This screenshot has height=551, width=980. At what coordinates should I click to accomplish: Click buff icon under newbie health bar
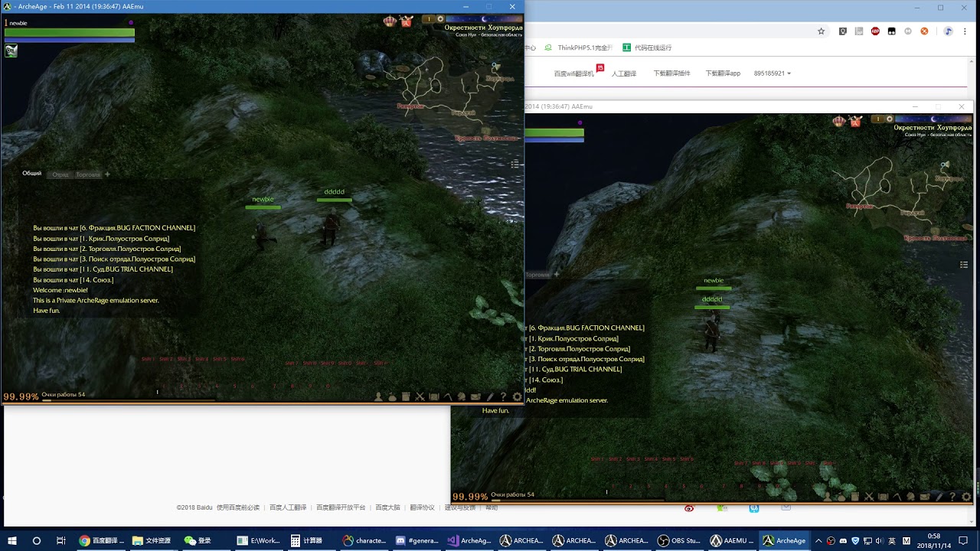point(11,51)
